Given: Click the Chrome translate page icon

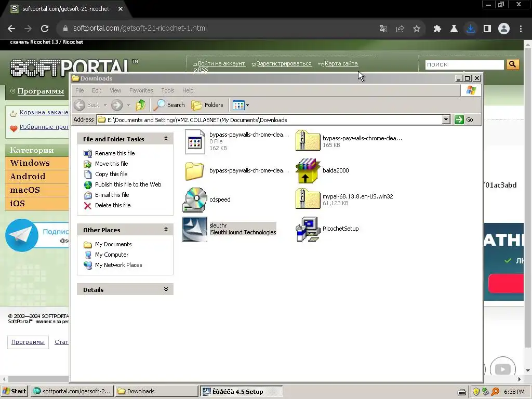Looking at the screenshot, I should pyautogui.click(x=383, y=29).
